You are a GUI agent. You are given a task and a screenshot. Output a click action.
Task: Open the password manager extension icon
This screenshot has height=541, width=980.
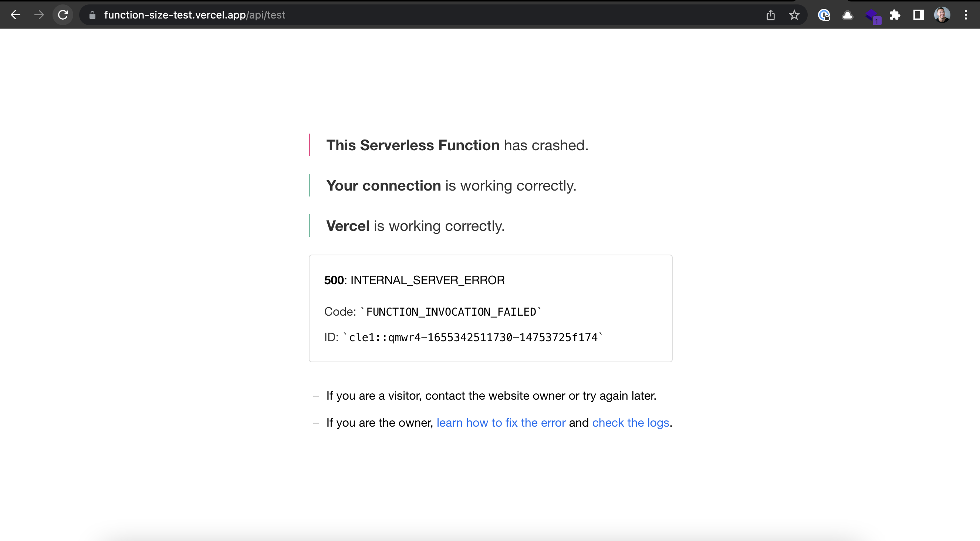[824, 15]
